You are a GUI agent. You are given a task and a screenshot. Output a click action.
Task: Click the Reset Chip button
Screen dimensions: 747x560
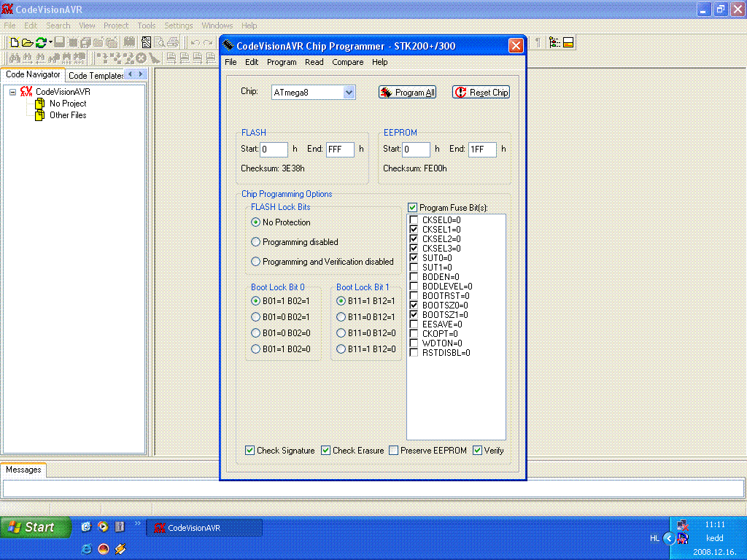481,93
